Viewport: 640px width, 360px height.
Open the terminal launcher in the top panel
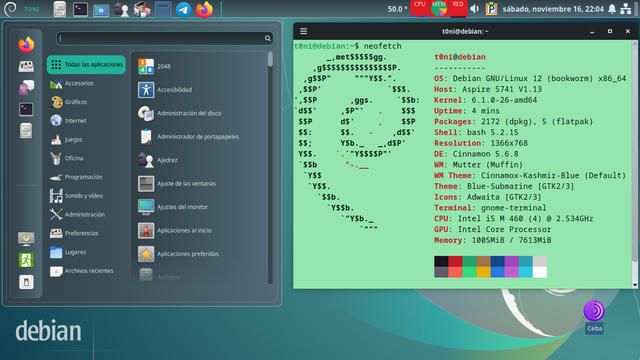(80, 9)
